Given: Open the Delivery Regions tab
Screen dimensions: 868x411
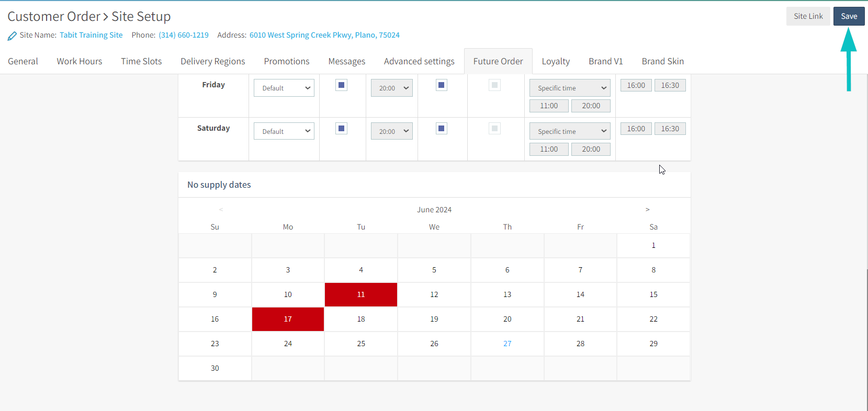Looking at the screenshot, I should coord(213,61).
